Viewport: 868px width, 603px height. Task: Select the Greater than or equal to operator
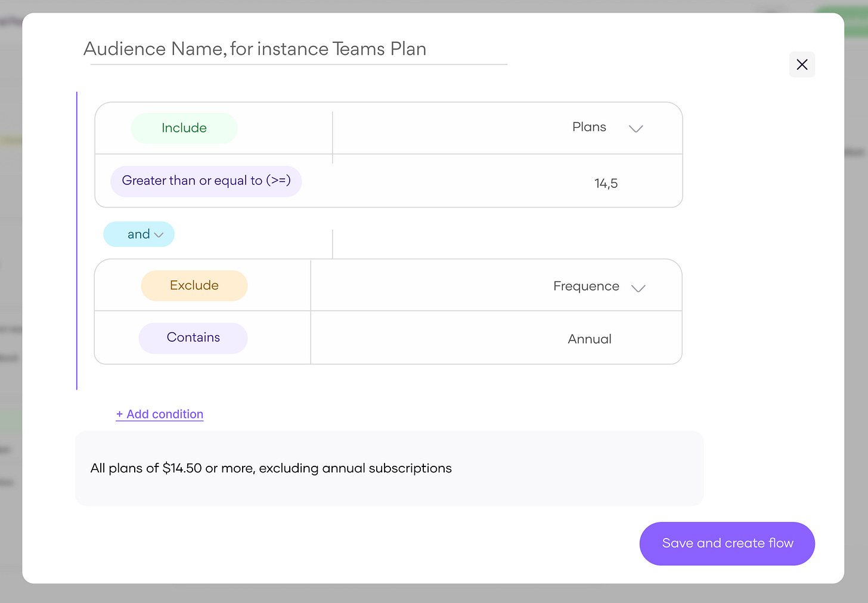coord(206,181)
